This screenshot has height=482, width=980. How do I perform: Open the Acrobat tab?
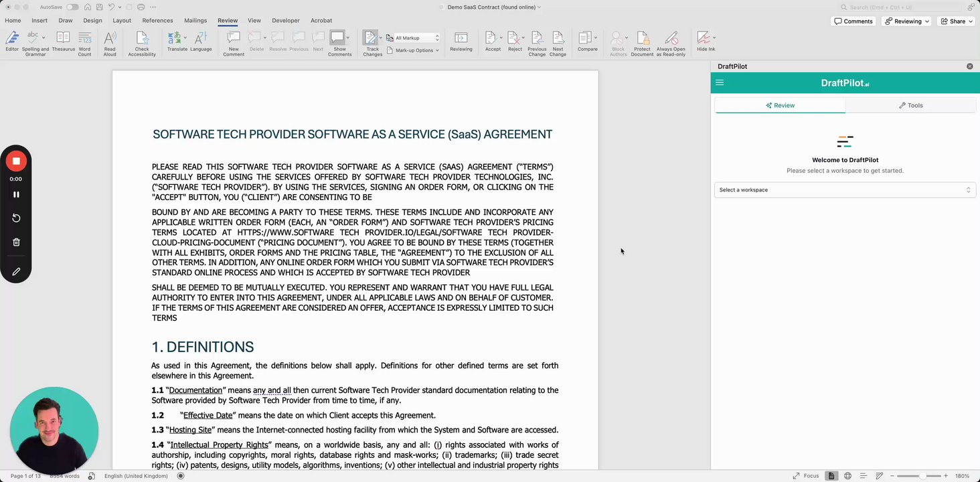pyautogui.click(x=321, y=21)
